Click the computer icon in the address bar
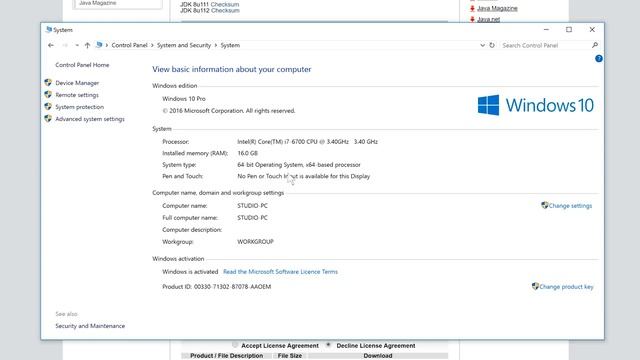The height and width of the screenshot is (360, 640). coord(99,45)
